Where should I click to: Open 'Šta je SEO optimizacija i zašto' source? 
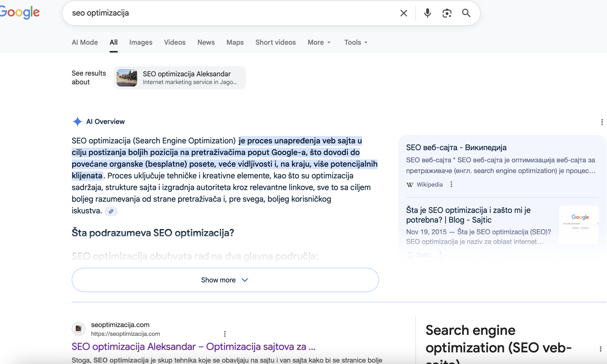[468, 215]
